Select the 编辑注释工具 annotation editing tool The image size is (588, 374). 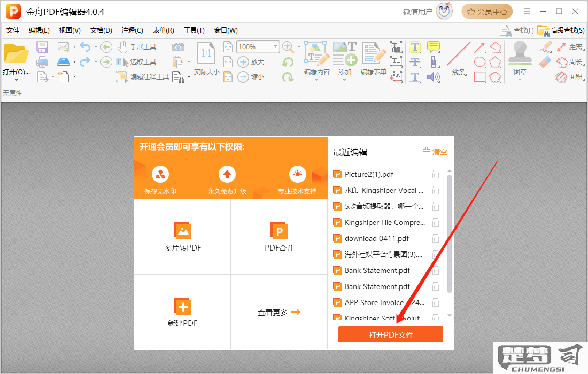[143, 77]
